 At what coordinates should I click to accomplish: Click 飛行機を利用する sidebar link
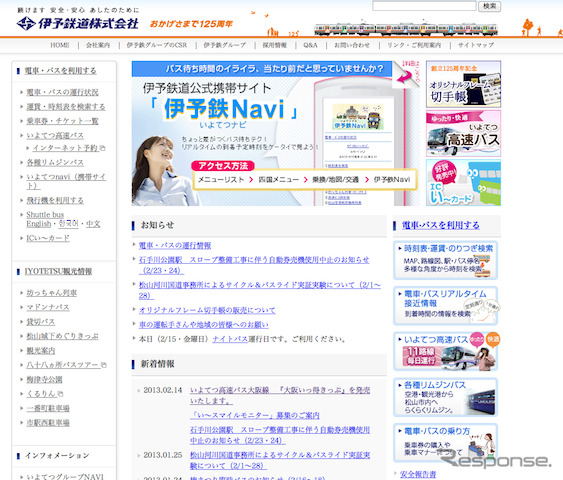click(x=55, y=200)
